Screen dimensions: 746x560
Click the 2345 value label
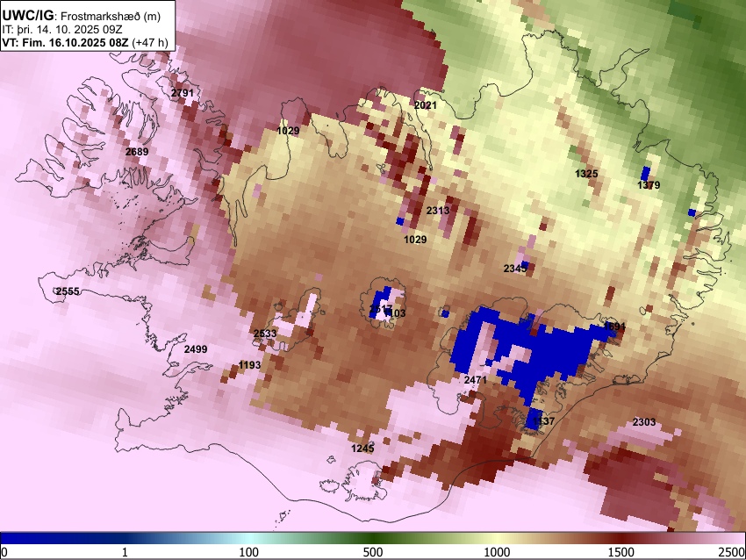[515, 269]
